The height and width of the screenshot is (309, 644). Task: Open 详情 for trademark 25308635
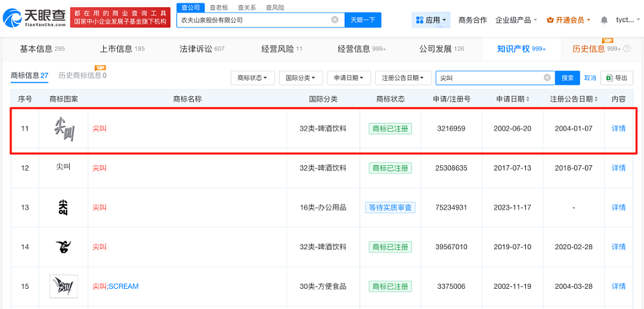click(618, 168)
